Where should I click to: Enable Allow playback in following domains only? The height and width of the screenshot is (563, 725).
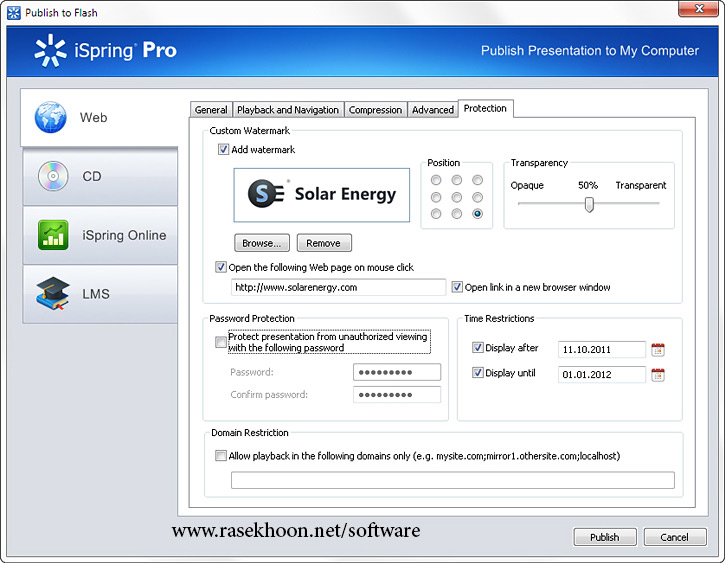221,456
